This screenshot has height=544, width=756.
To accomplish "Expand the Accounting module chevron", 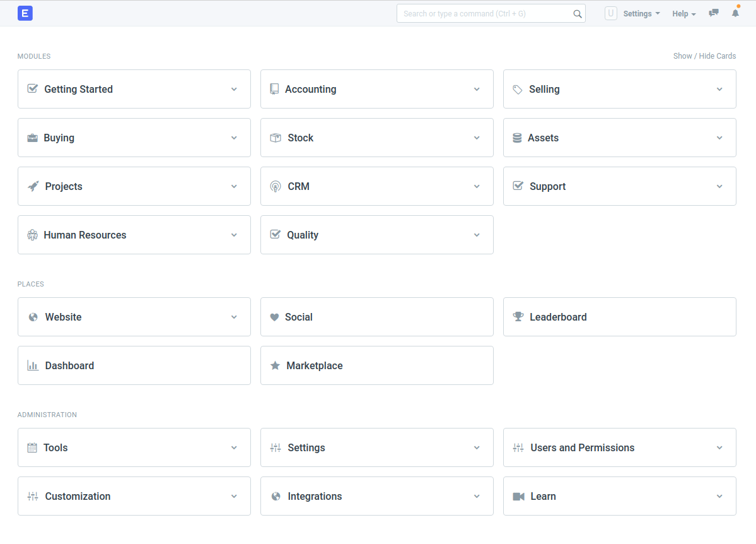I will (x=477, y=89).
